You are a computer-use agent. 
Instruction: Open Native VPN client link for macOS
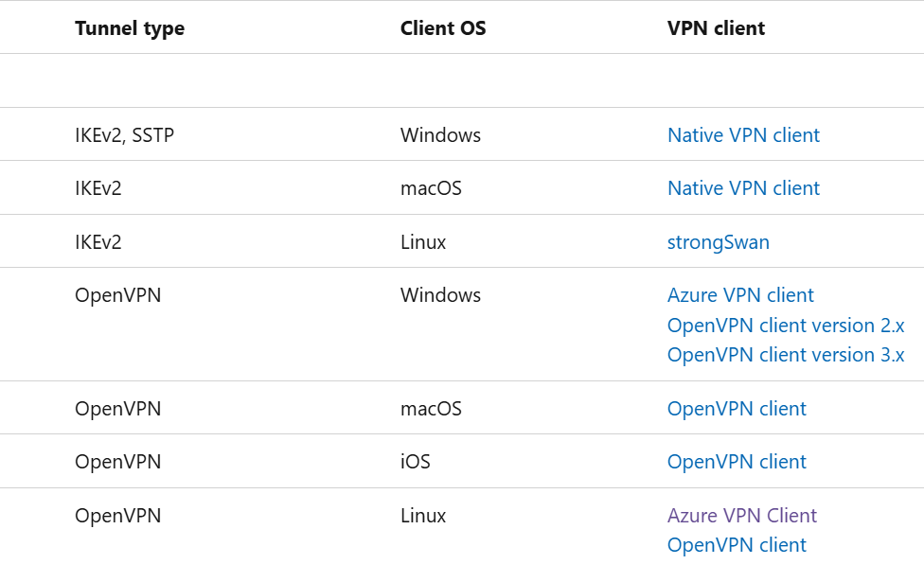[x=743, y=188]
